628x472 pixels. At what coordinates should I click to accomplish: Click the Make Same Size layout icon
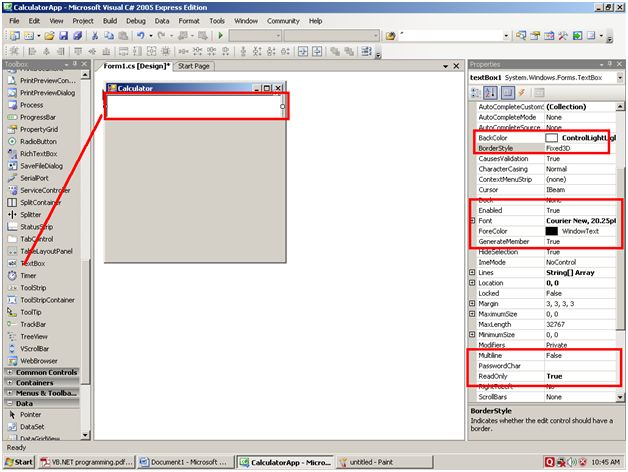click(151, 51)
